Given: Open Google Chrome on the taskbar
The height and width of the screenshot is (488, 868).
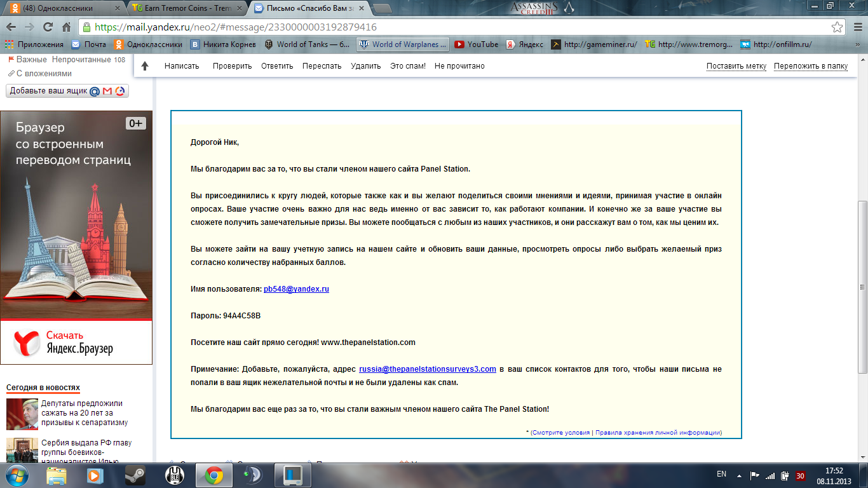Looking at the screenshot, I should 214,475.
